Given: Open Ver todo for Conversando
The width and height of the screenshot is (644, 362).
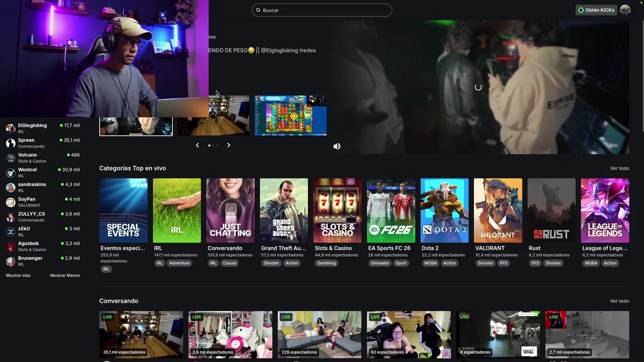Looking at the screenshot, I should 619,301.
